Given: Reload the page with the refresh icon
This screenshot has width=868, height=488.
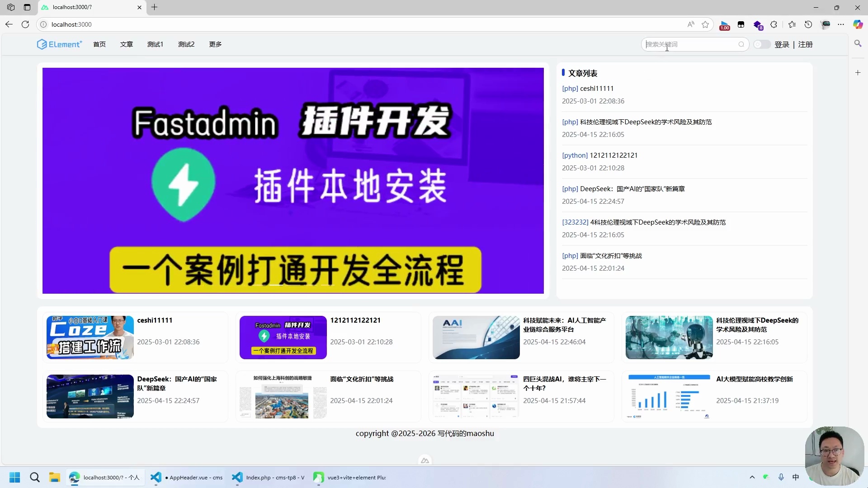Looking at the screenshot, I should [x=25, y=24].
